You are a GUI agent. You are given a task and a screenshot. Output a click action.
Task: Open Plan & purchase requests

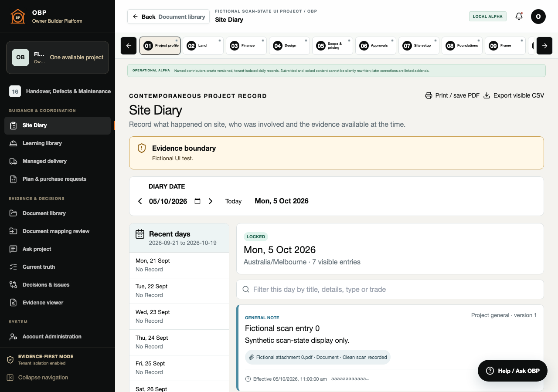point(58,179)
